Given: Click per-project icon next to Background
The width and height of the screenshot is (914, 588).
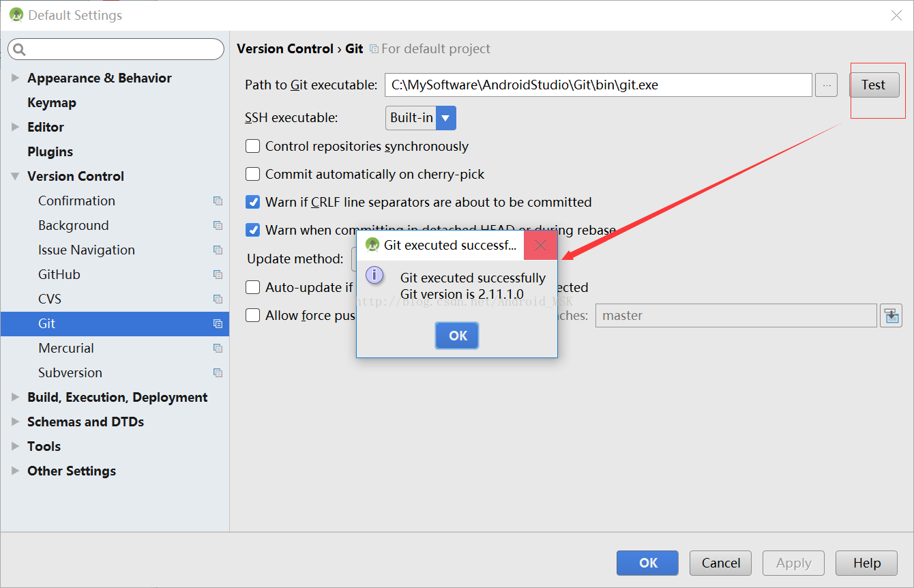Looking at the screenshot, I should coord(218,225).
